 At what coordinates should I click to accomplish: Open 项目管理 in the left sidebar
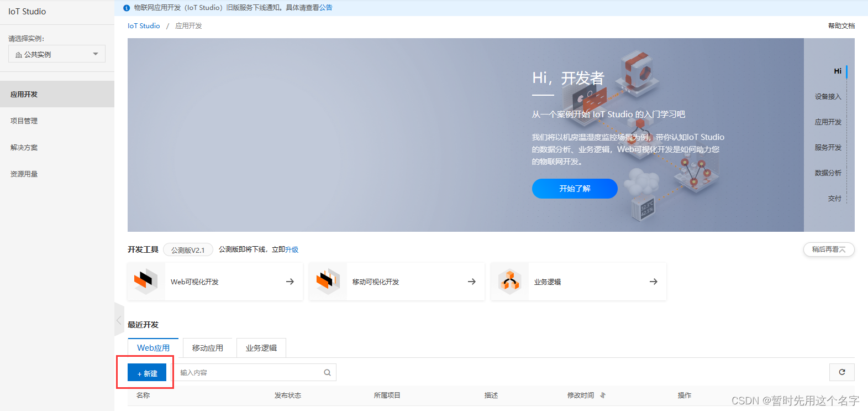pos(57,121)
